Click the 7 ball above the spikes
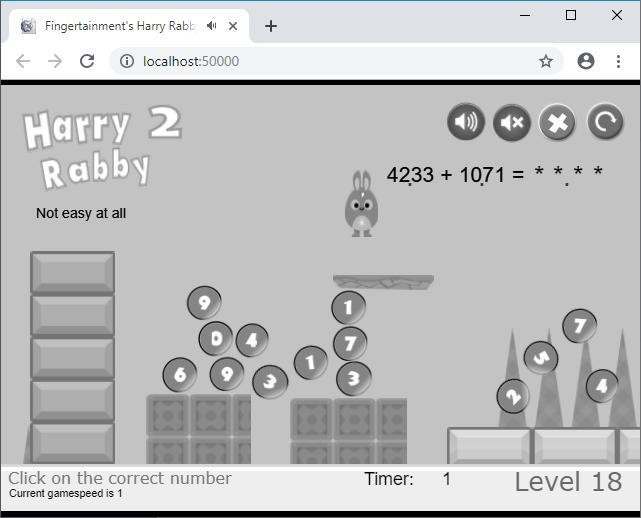 (579, 326)
